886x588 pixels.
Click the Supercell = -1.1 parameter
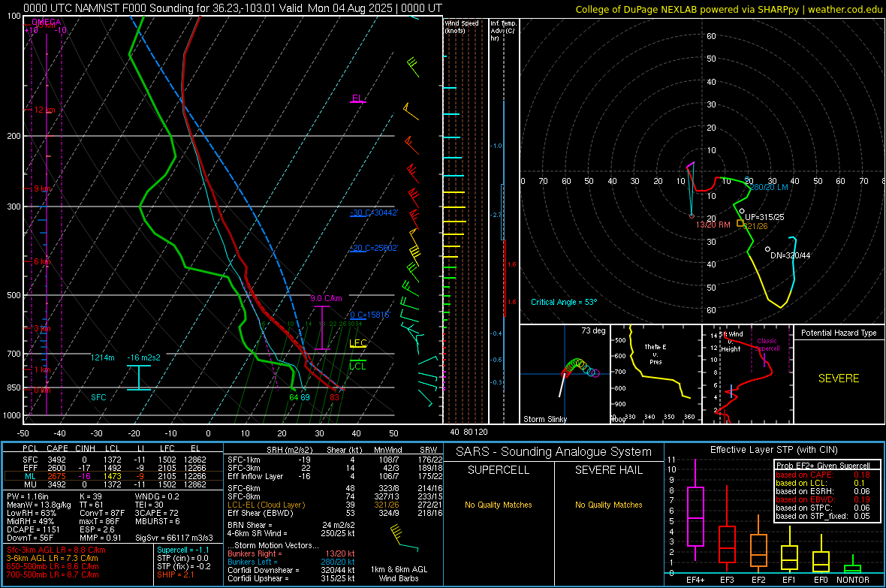click(x=183, y=550)
